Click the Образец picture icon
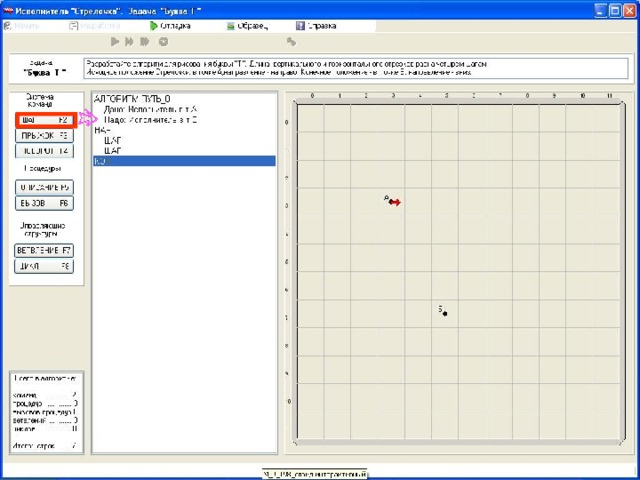640x480 pixels. click(231, 26)
